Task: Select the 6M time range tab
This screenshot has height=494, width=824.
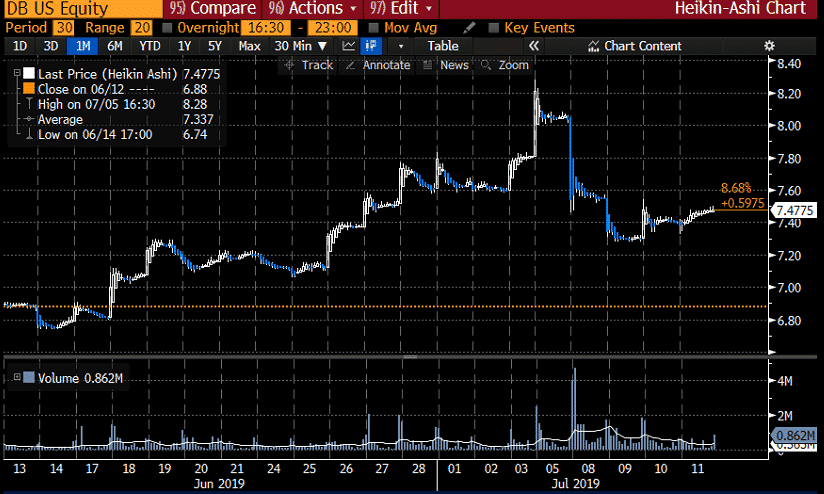Action: pos(115,46)
